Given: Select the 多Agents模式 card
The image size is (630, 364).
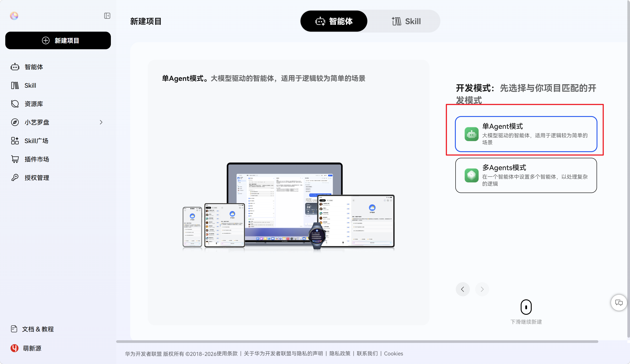Looking at the screenshot, I should [x=526, y=175].
